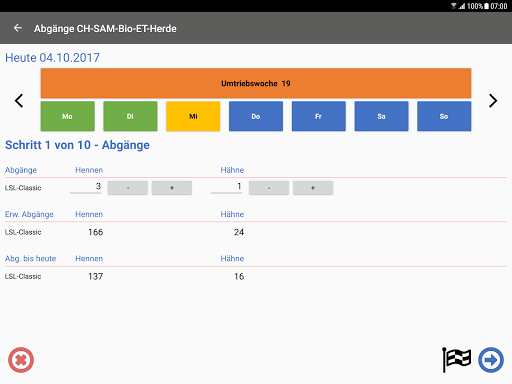
Task: Select the Sa day tile
Action: [x=381, y=116]
